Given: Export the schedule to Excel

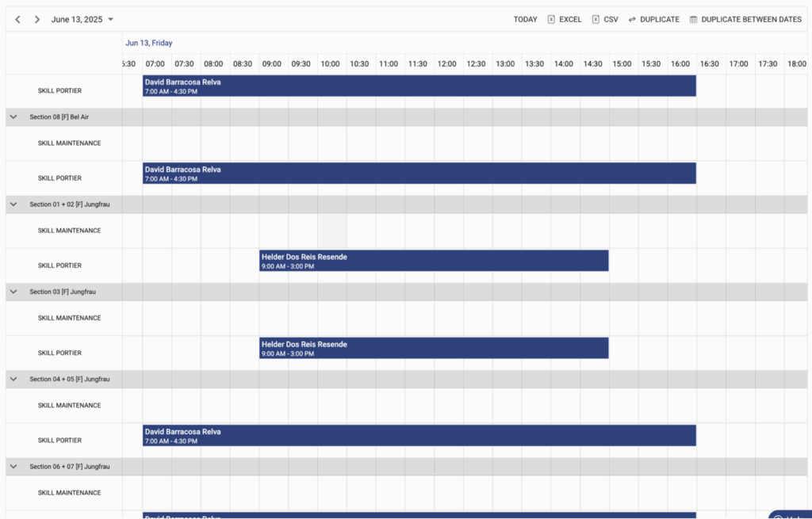Looking at the screenshot, I should click(x=564, y=20).
